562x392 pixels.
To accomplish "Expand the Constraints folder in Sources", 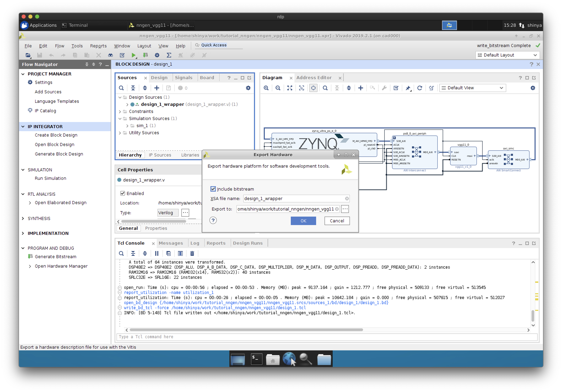I will coord(120,112).
